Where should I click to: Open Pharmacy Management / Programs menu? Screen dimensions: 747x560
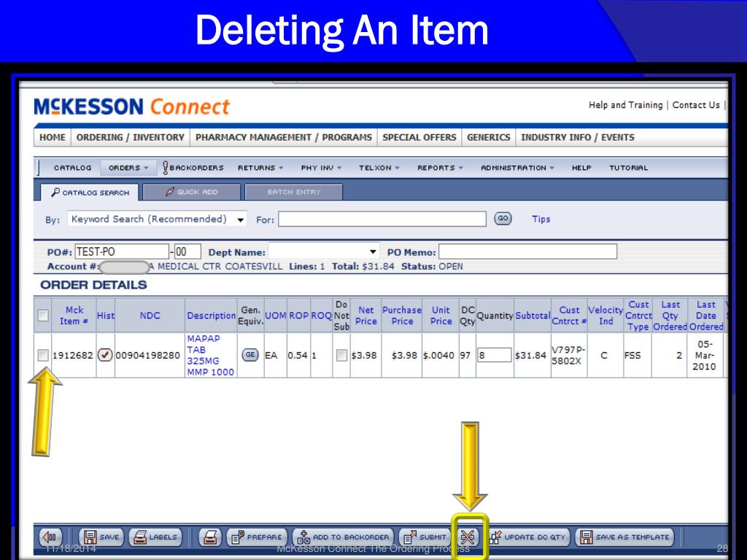[x=284, y=137]
